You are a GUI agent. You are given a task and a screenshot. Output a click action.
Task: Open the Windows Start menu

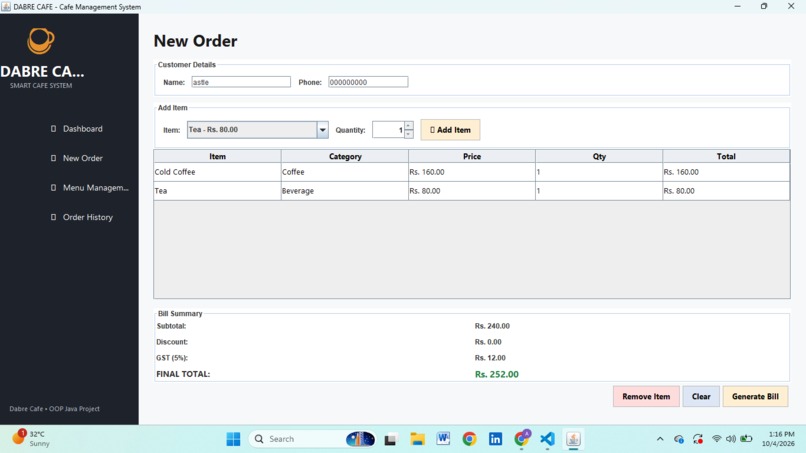233,439
